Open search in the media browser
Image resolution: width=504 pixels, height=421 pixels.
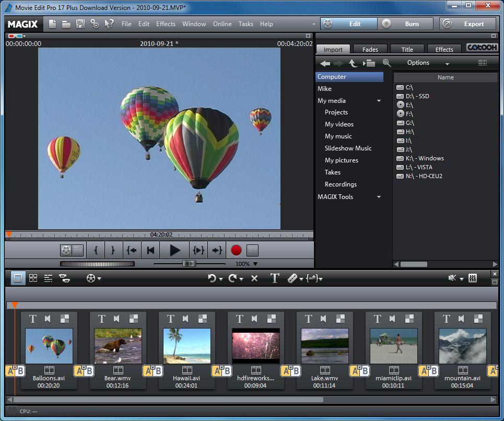point(386,63)
